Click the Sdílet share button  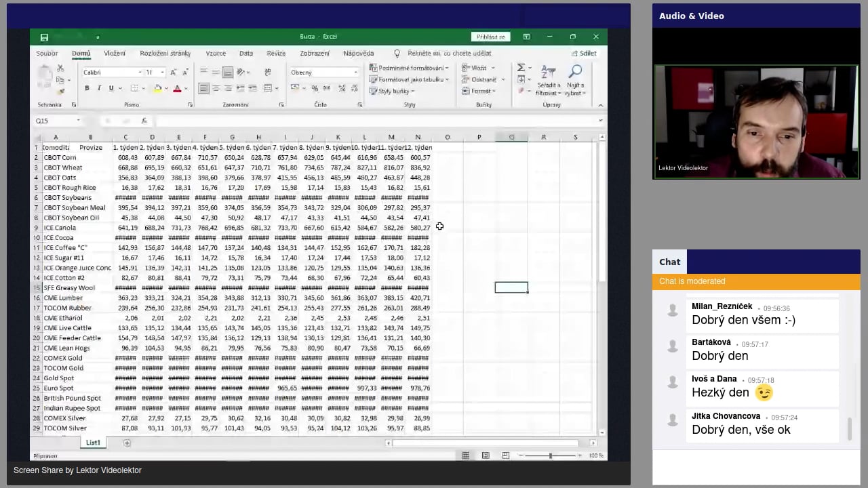click(584, 54)
